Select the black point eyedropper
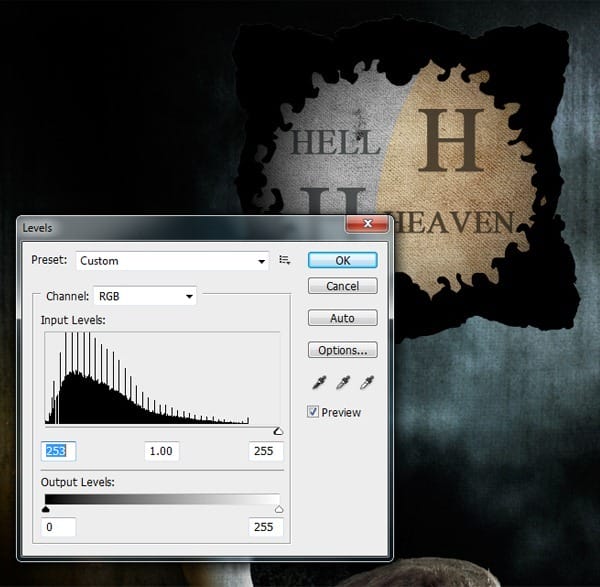 [x=319, y=382]
